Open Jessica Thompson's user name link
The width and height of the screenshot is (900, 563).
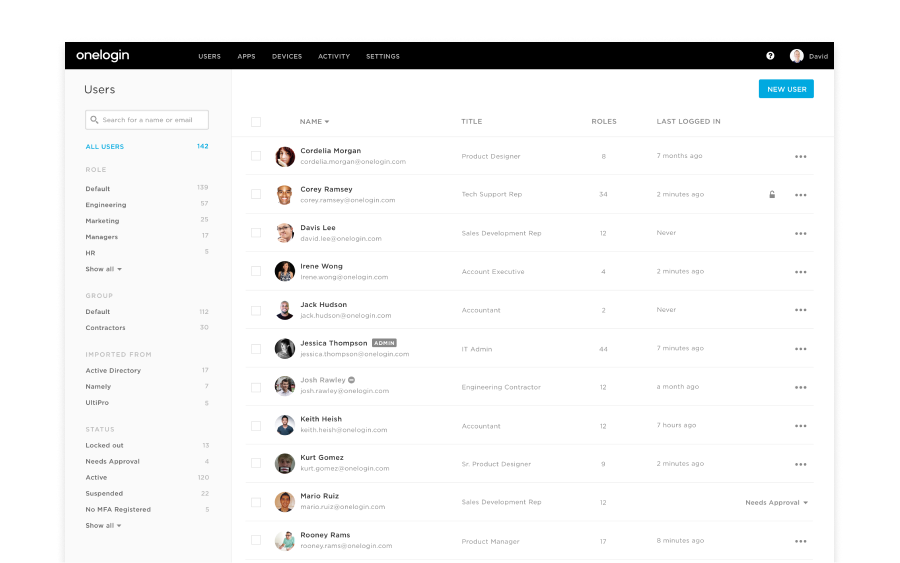(333, 343)
